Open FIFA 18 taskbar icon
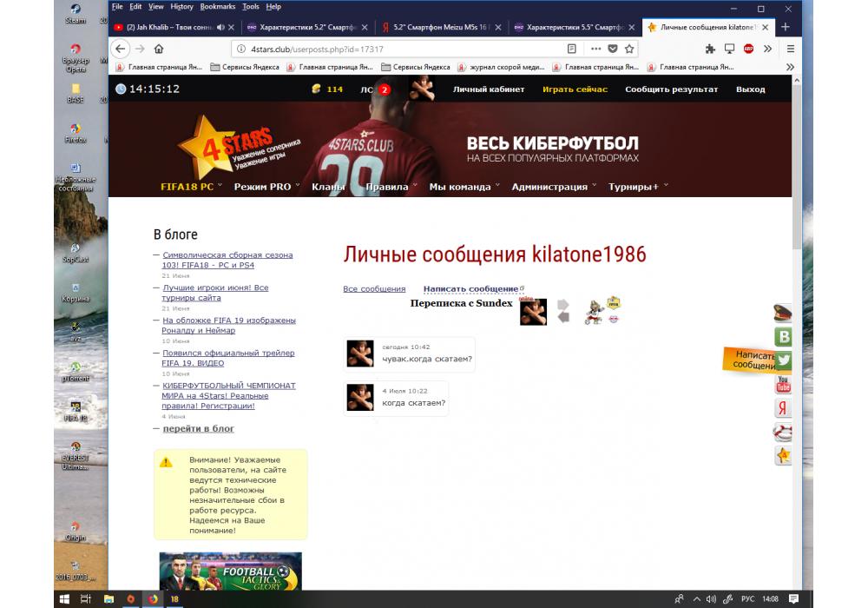 175,599
